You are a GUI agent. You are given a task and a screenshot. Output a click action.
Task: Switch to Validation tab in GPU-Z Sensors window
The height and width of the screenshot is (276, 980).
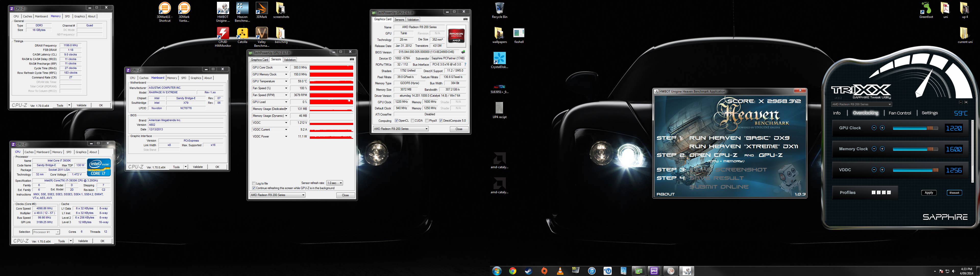pos(290,60)
